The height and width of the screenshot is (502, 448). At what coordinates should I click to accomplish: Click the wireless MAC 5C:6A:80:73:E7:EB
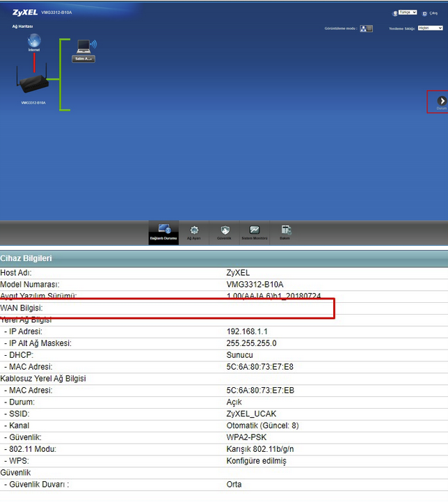pyautogui.click(x=260, y=391)
